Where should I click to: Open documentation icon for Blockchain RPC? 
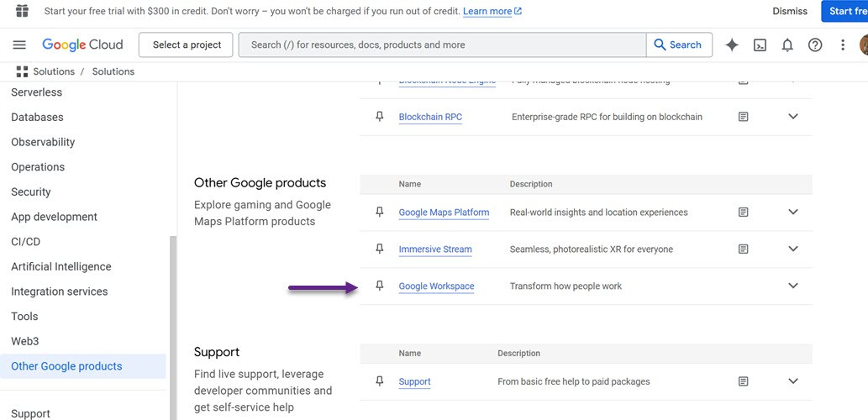pos(743,117)
